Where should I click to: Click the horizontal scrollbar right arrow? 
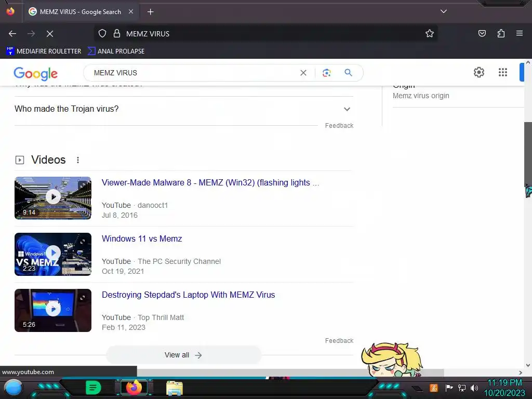coord(521,373)
